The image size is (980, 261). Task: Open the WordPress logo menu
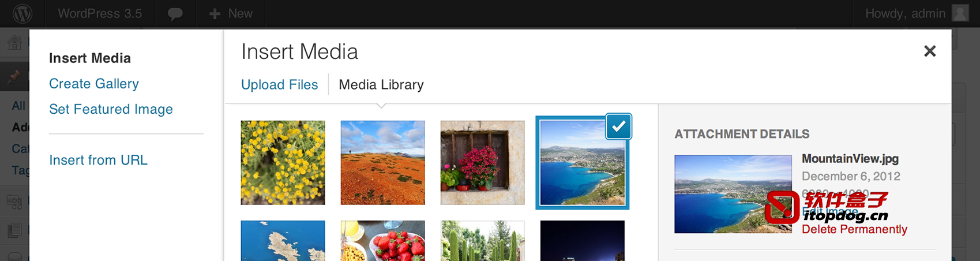point(22,13)
